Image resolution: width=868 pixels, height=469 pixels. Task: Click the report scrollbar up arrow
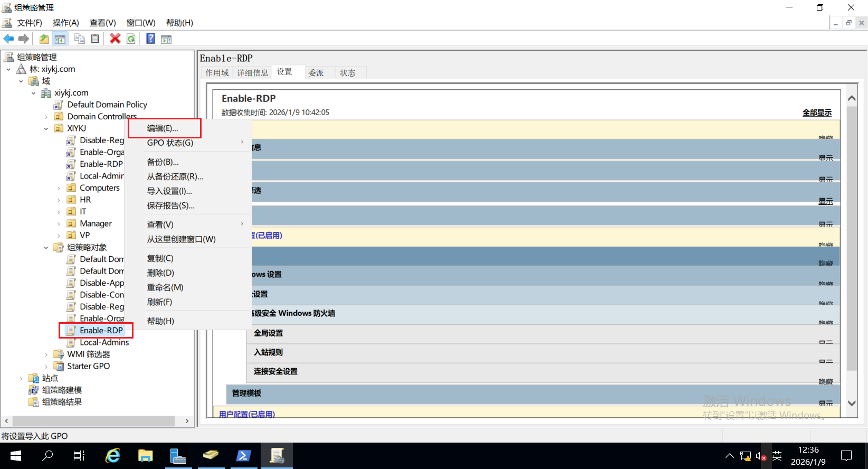[x=852, y=98]
